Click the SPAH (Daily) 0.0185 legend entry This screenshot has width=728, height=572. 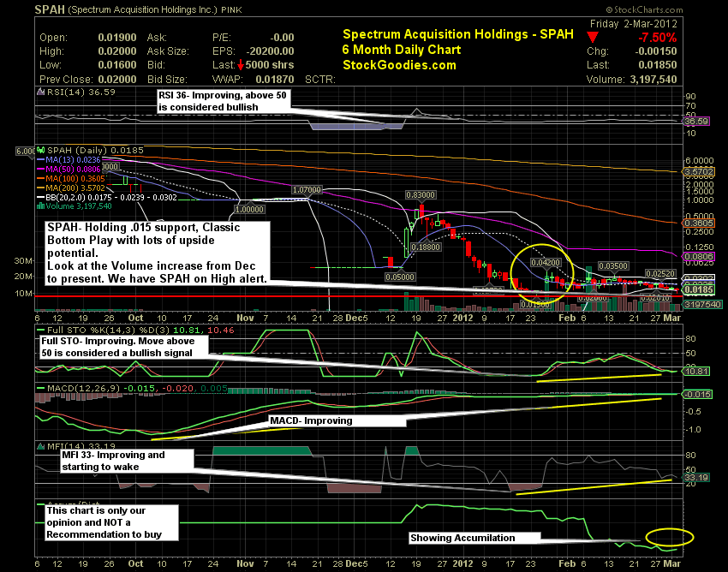90,151
